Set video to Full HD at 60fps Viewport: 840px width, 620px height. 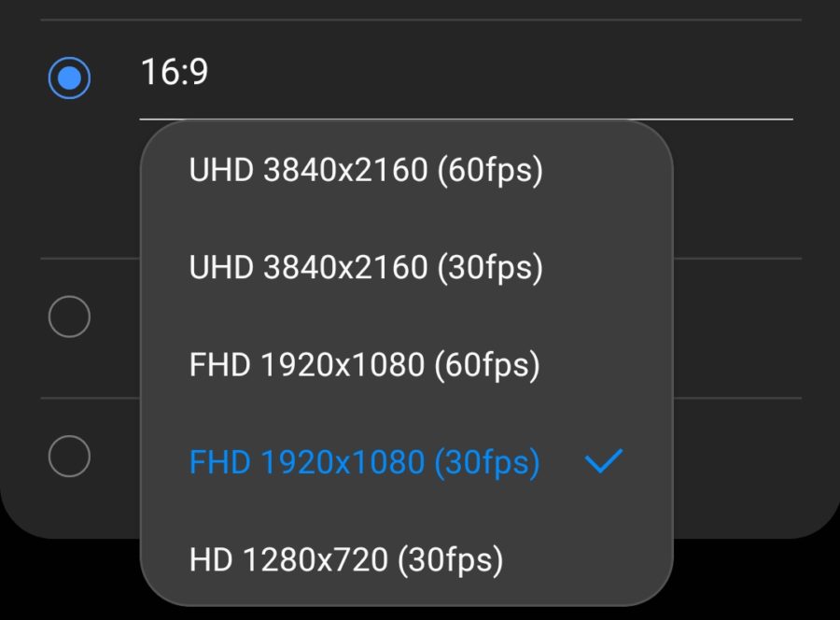click(x=364, y=365)
